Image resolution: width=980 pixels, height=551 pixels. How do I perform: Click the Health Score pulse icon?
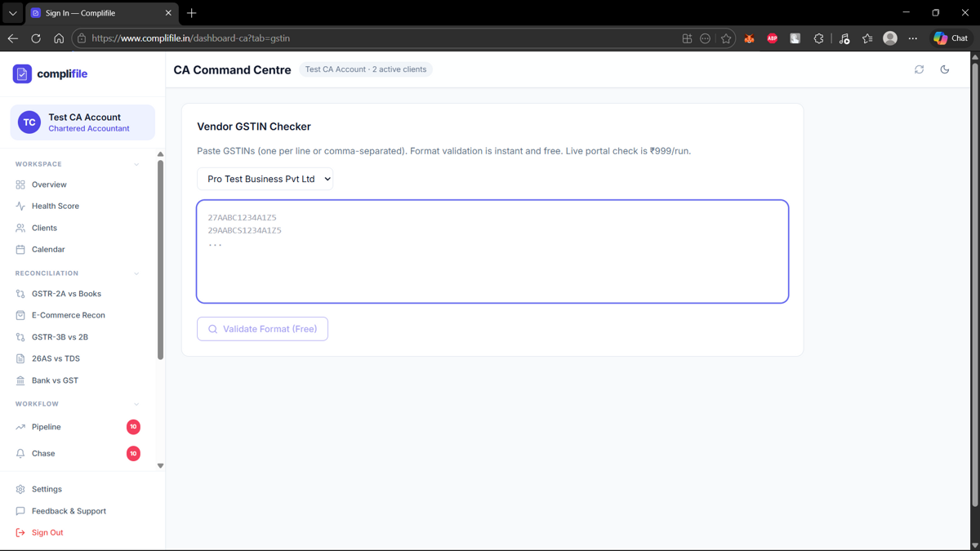pyautogui.click(x=20, y=207)
